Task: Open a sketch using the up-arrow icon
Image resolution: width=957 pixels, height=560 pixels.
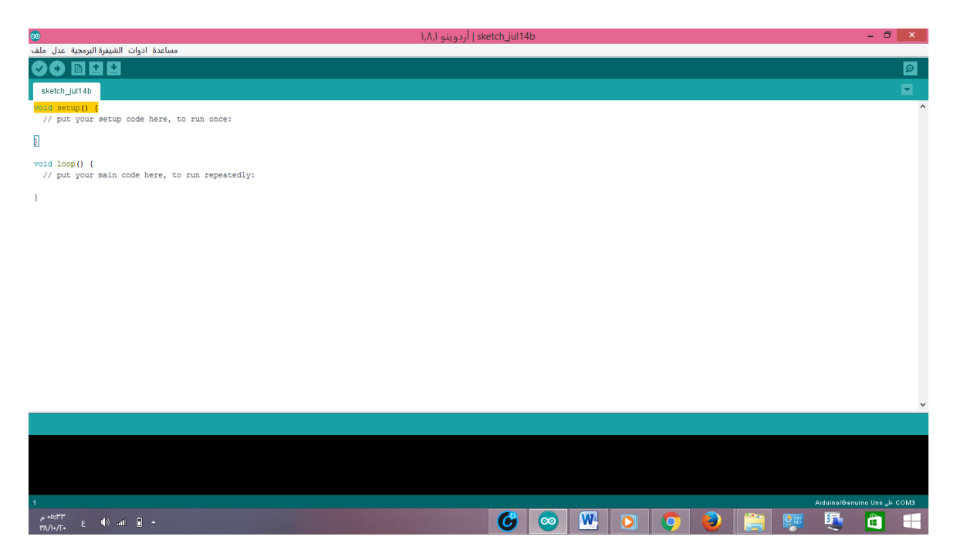Action: pos(96,69)
